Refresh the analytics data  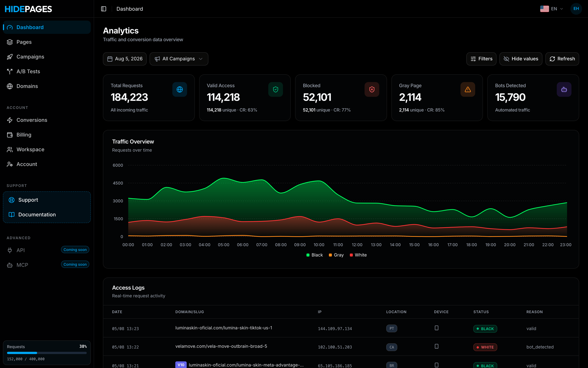(562, 59)
